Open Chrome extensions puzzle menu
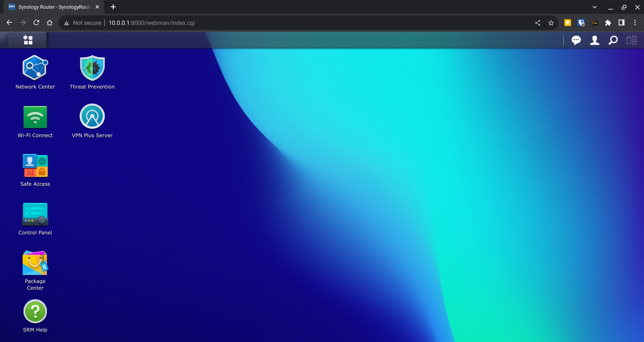Screen dimensions: 644x342 click(x=608, y=23)
